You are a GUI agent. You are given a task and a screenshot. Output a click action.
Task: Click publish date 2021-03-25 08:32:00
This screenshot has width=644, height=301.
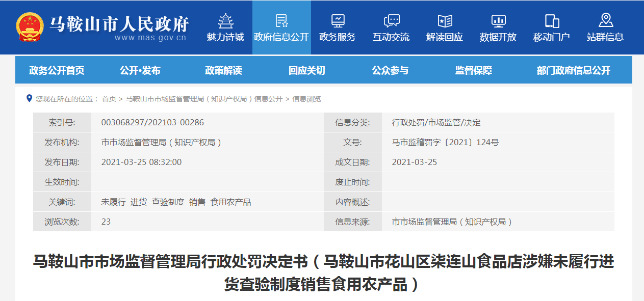click(x=141, y=162)
